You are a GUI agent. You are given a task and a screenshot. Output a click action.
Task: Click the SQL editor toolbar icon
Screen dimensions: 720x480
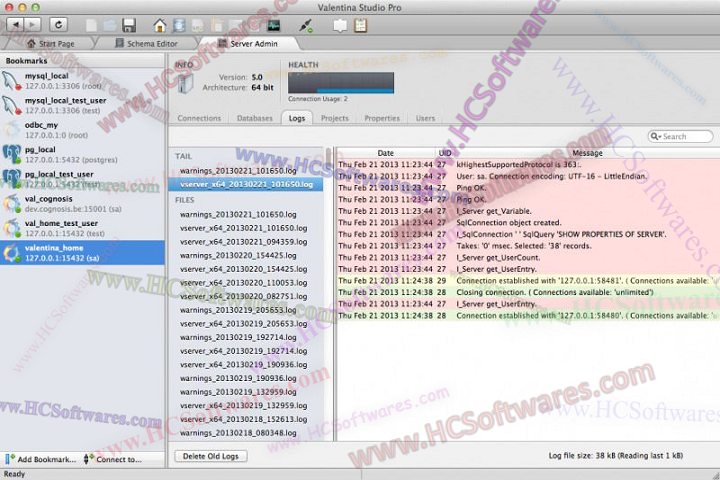(x=198, y=25)
